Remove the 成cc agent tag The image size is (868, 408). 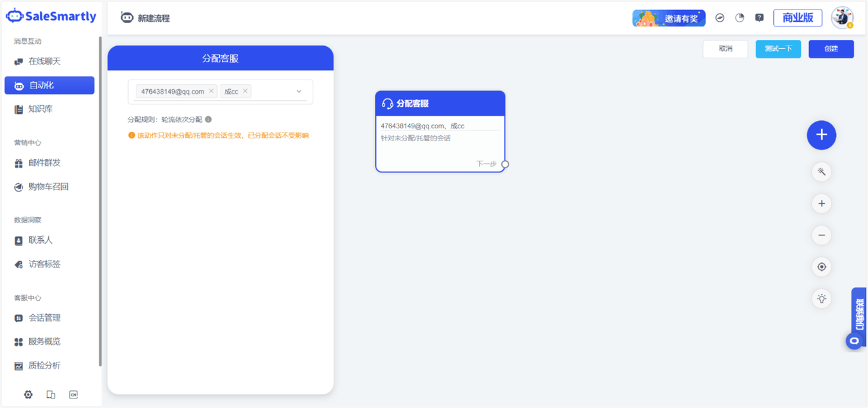tap(245, 91)
